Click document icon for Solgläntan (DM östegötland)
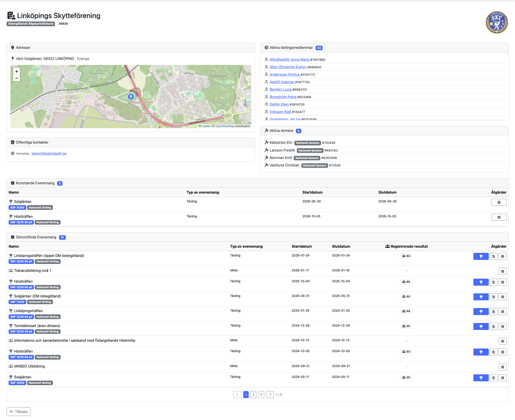 (x=494, y=297)
